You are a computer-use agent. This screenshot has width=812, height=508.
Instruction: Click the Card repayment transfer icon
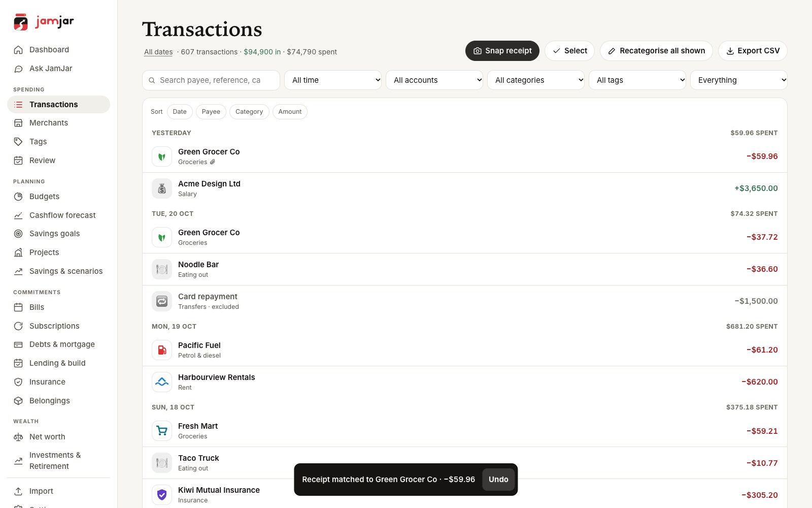click(162, 301)
